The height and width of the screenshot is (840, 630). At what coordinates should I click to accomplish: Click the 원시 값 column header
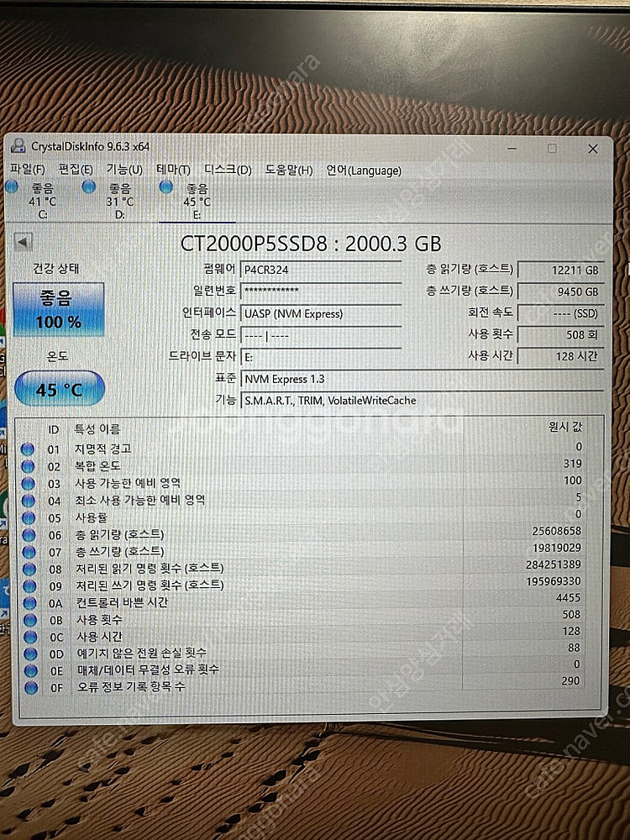coord(565,427)
